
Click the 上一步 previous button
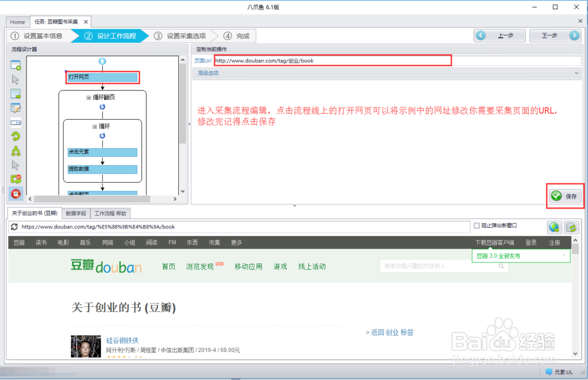499,36
